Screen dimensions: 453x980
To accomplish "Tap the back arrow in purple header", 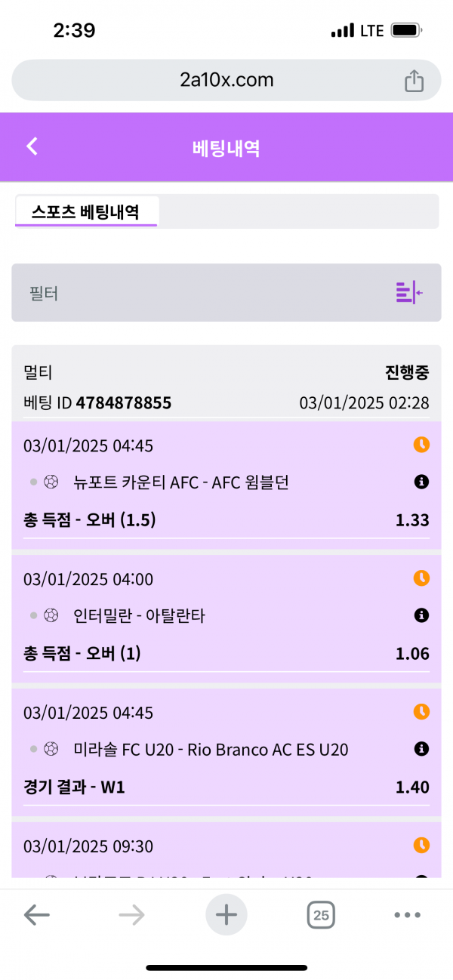I will click(32, 146).
